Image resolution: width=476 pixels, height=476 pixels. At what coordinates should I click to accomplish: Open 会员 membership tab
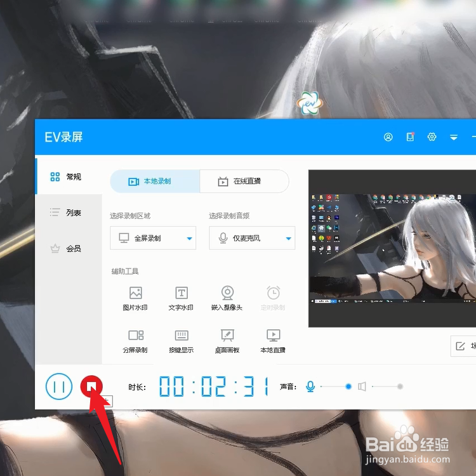[69, 249]
